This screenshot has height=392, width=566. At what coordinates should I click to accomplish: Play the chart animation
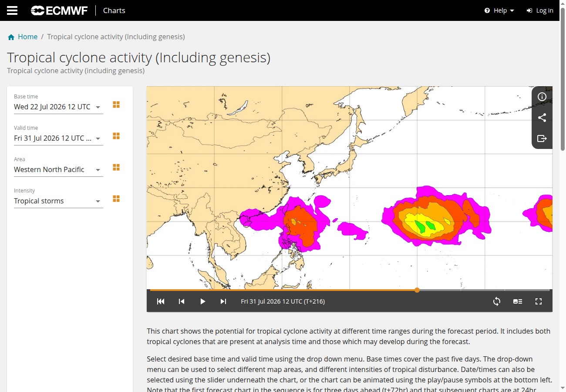202,301
